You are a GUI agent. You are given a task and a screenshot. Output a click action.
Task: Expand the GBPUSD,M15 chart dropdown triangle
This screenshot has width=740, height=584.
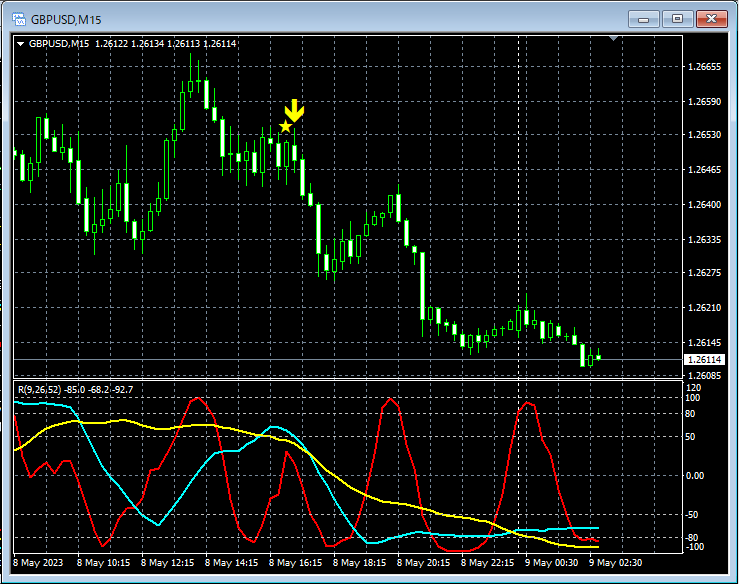20,44
